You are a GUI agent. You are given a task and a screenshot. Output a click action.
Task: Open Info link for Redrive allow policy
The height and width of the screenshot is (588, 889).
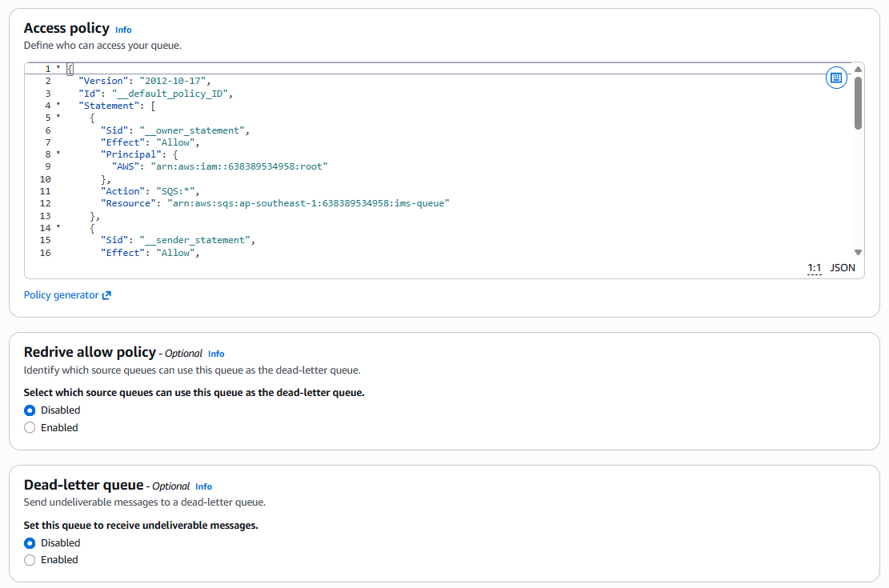[216, 354]
